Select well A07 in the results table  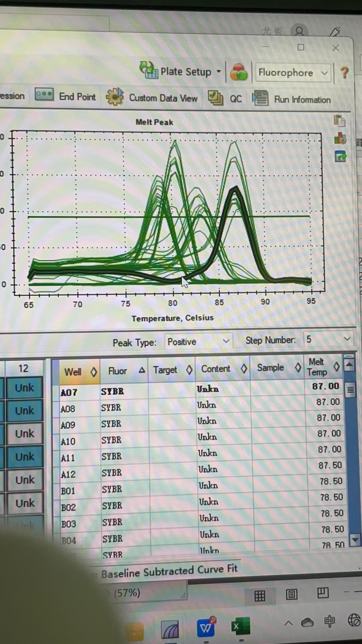pos(69,392)
